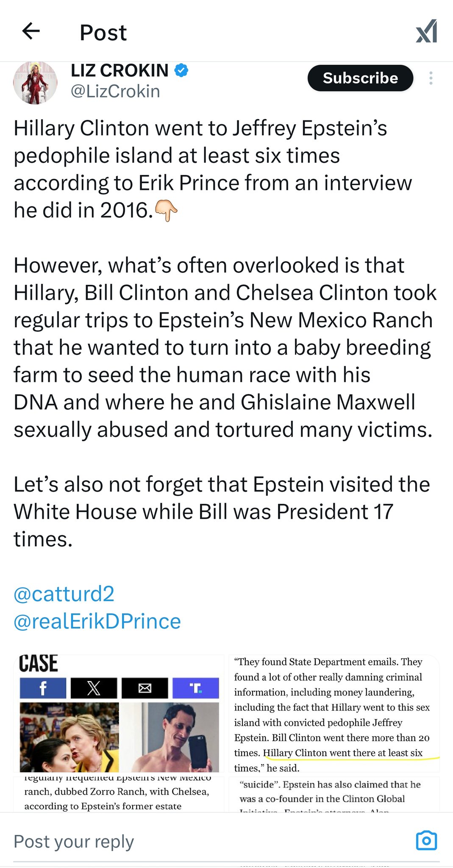Image resolution: width=453 pixels, height=868 pixels.
Task: Open the @catturd2 mention link
Action: pos(64,594)
